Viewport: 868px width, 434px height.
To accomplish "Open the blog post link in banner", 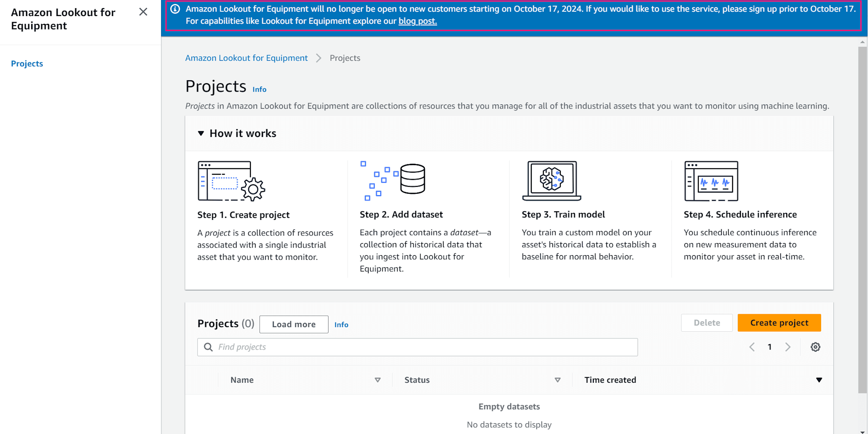I will point(418,21).
